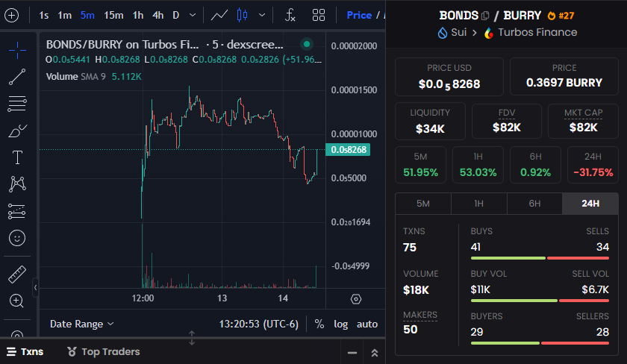Click the FDV $82K card

[507, 121]
